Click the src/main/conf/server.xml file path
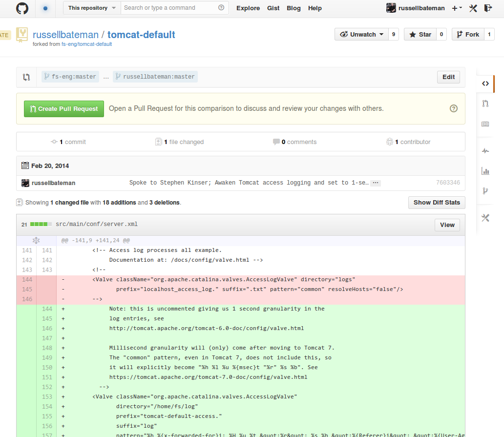 pyautogui.click(x=96, y=224)
